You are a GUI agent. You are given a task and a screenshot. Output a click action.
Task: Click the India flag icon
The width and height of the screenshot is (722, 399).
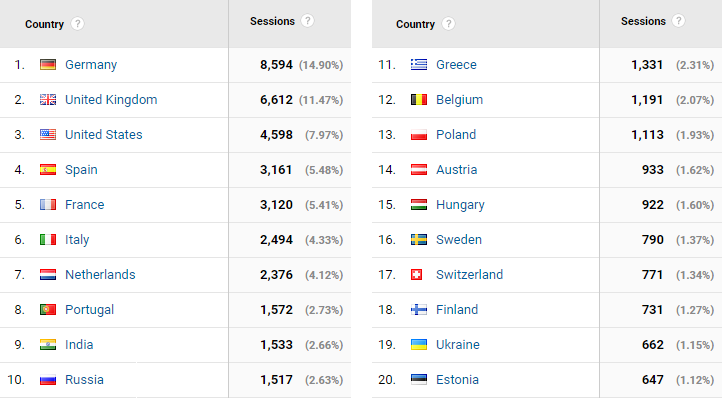point(48,345)
